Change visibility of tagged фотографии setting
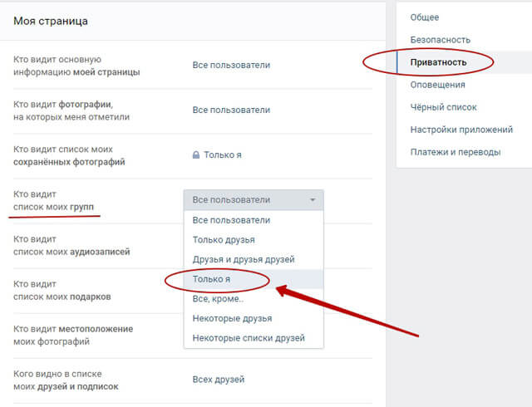 231,110
